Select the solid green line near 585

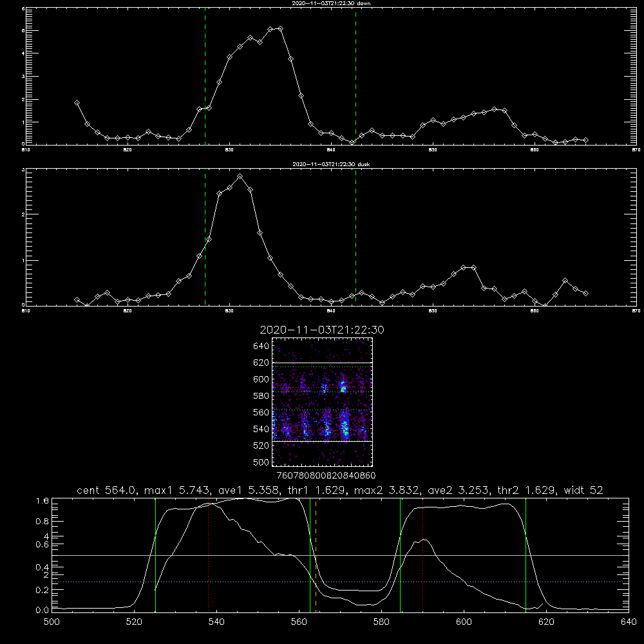(401, 554)
